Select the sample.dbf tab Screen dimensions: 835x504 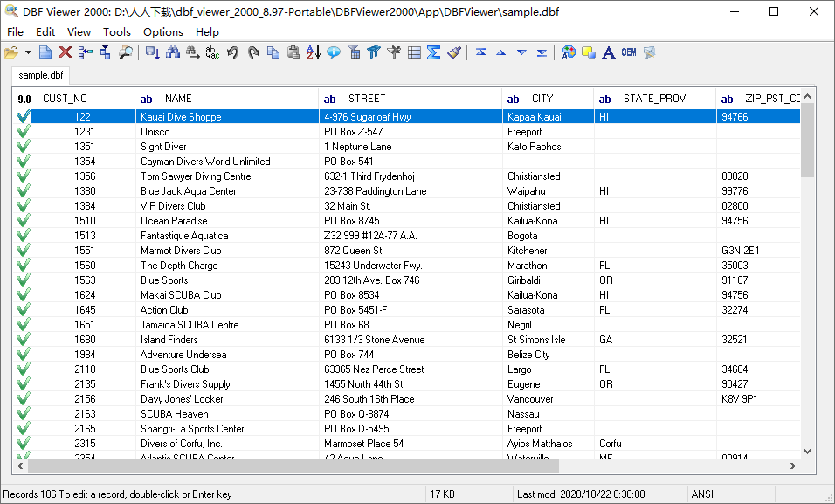point(40,75)
